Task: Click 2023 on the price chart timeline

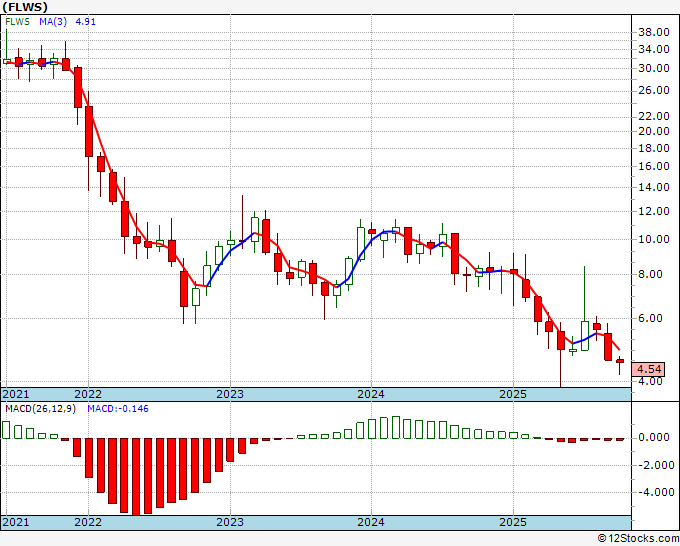Action: (230, 394)
